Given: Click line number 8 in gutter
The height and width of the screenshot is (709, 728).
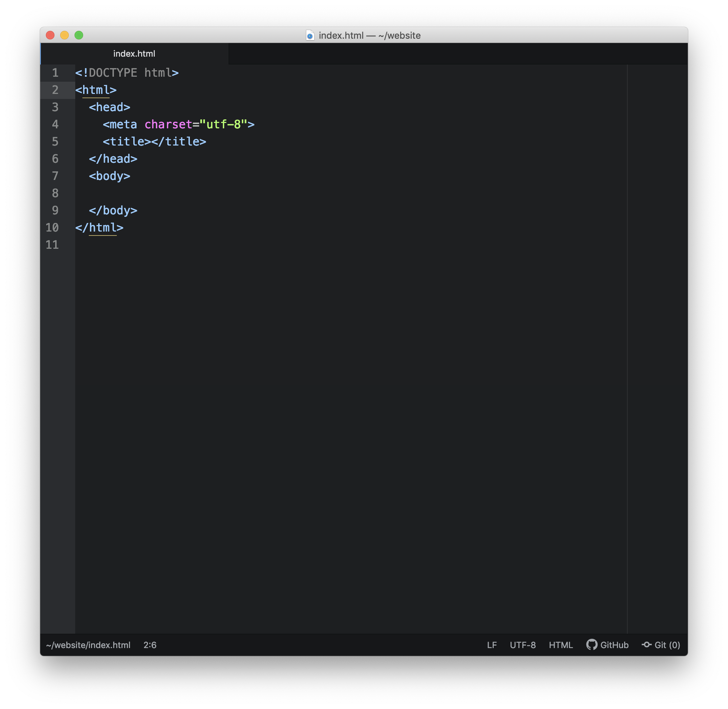Looking at the screenshot, I should pos(55,193).
